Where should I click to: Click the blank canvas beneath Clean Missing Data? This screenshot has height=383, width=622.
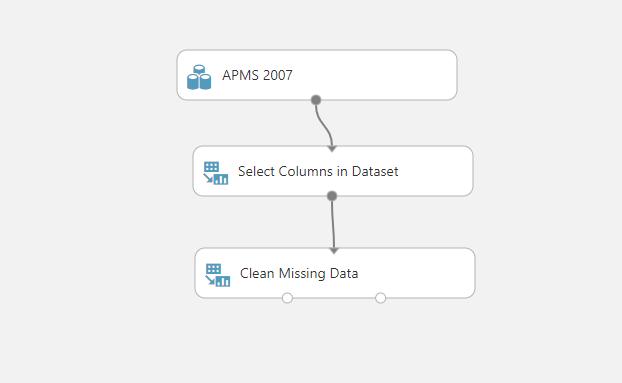[335, 341]
